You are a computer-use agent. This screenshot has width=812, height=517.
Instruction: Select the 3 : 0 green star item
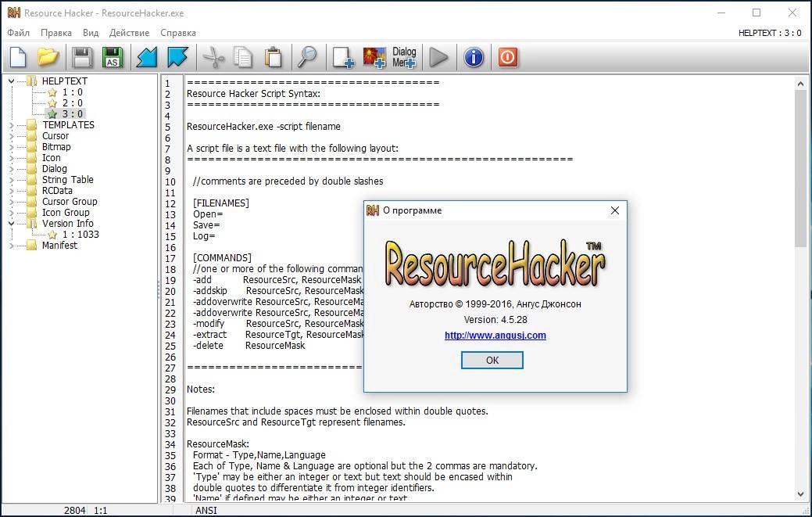[x=66, y=114]
